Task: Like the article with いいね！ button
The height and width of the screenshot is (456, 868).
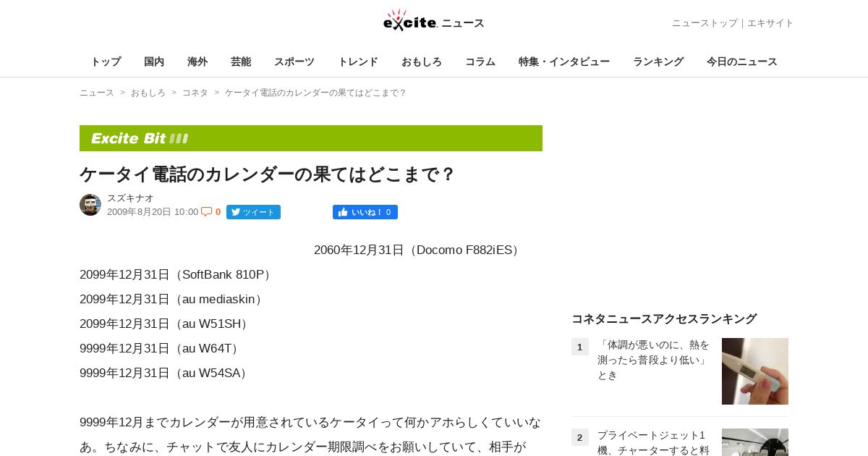Action: [365, 212]
